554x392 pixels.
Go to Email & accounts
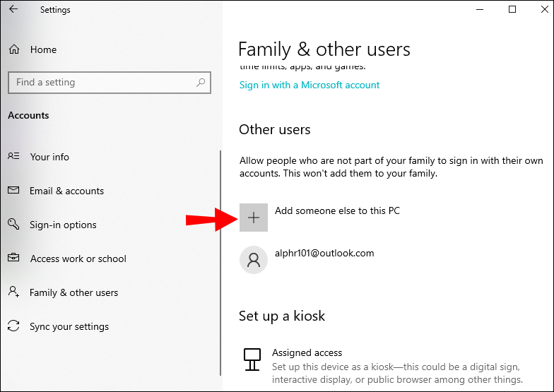coord(66,191)
